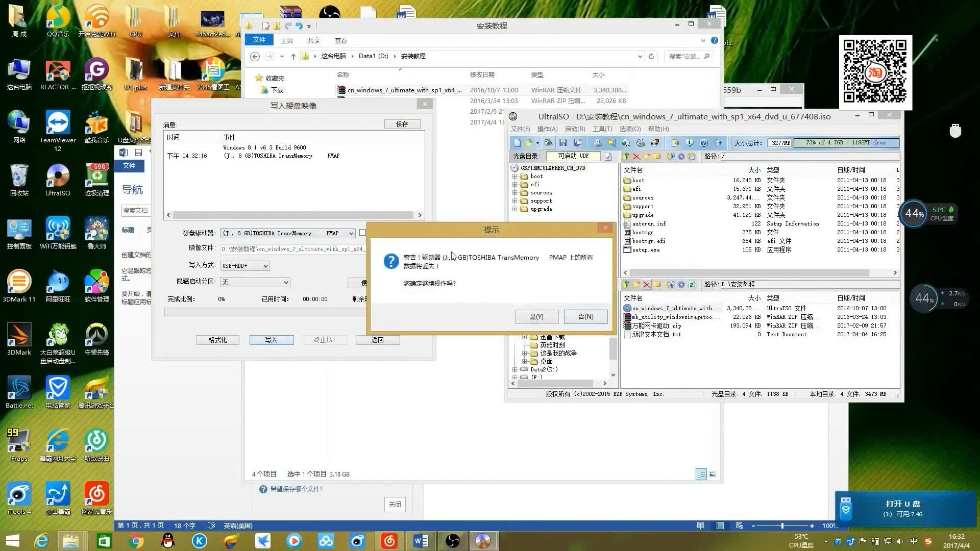
Task: Expand the upgrade folder in UltraISO tree
Action: pos(514,209)
